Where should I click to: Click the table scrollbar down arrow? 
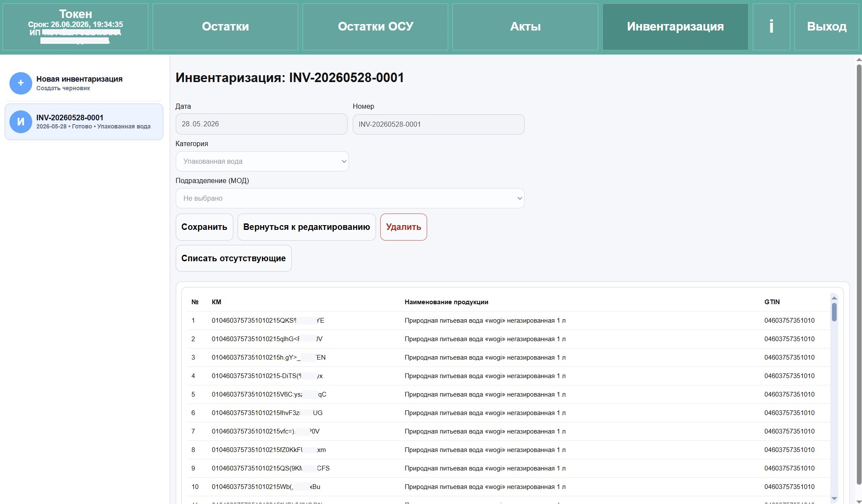coord(834,498)
